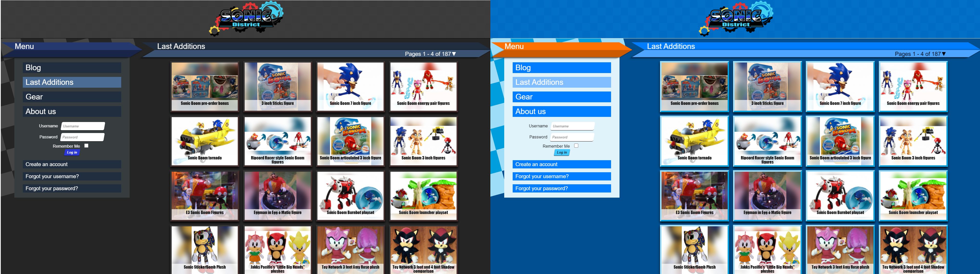Click the Sonic District logo on blue theme
The width and height of the screenshot is (980, 274).
click(736, 18)
